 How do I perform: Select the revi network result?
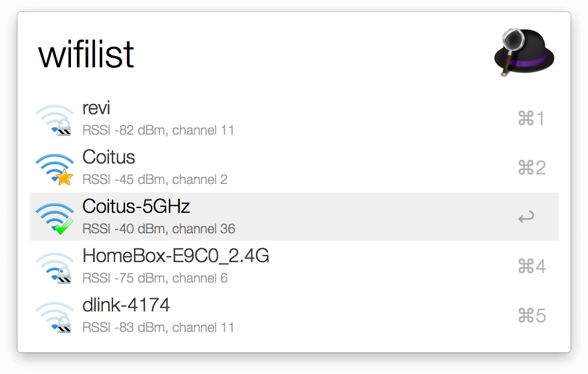click(96, 109)
